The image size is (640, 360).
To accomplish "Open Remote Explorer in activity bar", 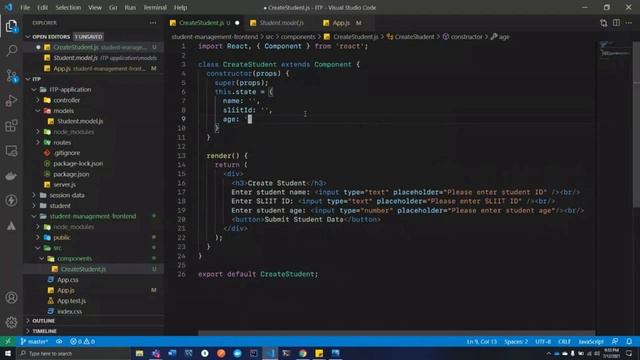I will [11, 151].
